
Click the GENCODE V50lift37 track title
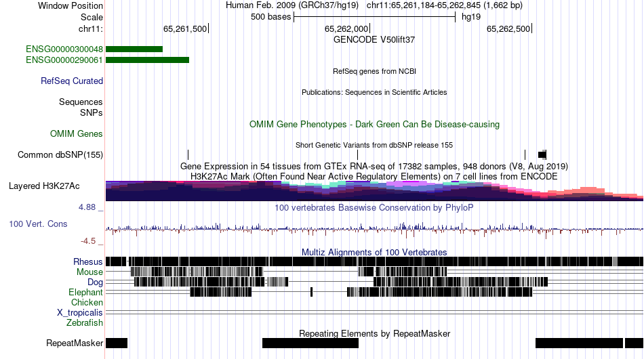[374, 40]
